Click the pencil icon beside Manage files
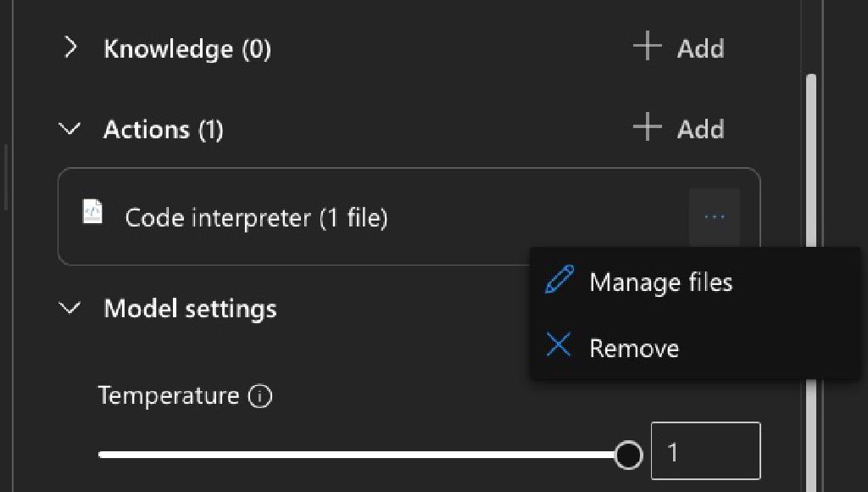The width and height of the screenshot is (868, 492). click(559, 282)
